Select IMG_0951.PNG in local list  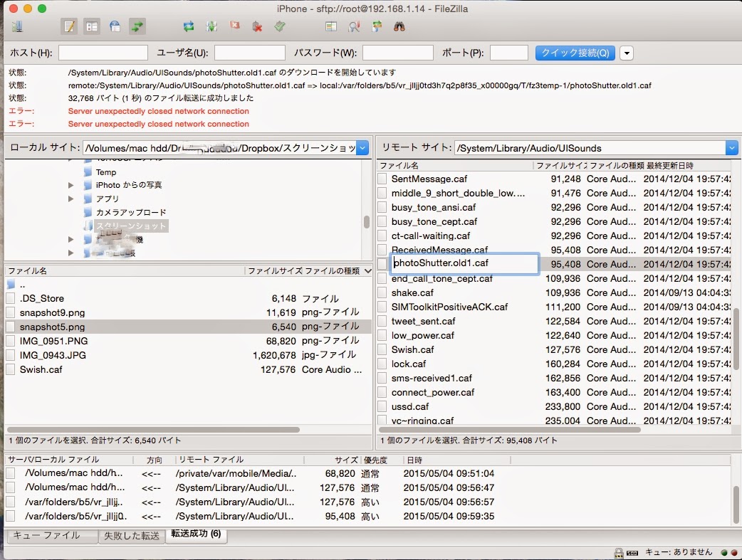188,341
